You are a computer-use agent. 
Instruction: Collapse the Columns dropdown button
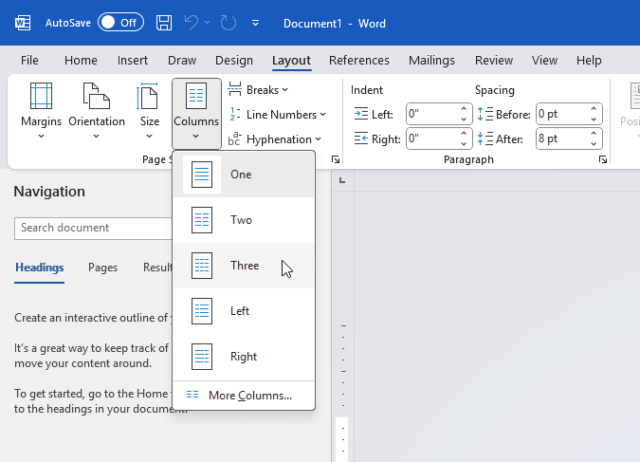[196, 113]
